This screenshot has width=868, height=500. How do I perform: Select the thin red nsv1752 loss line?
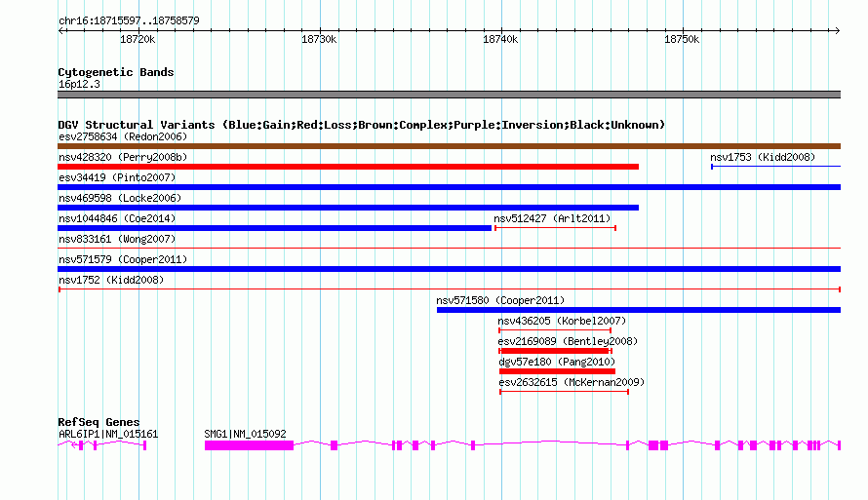(450, 289)
